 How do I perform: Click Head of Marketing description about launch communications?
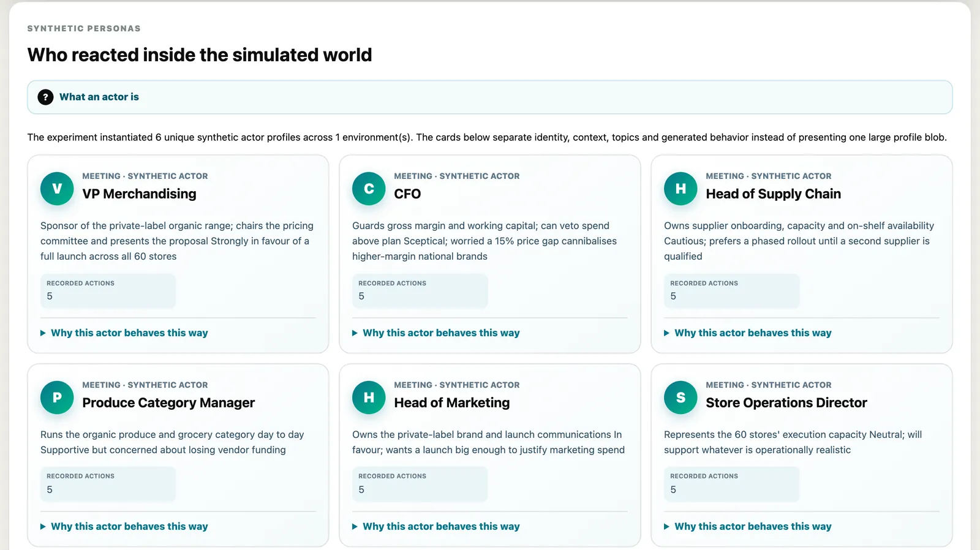[488, 442]
